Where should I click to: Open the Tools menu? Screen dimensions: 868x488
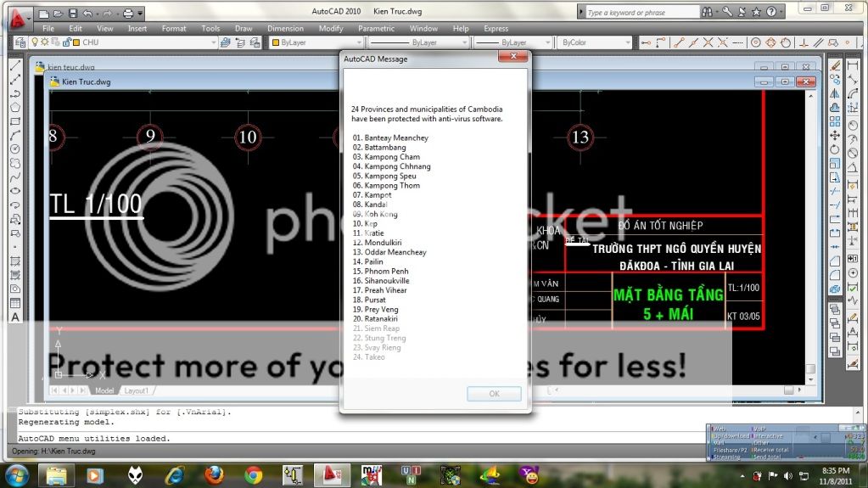pyautogui.click(x=210, y=28)
